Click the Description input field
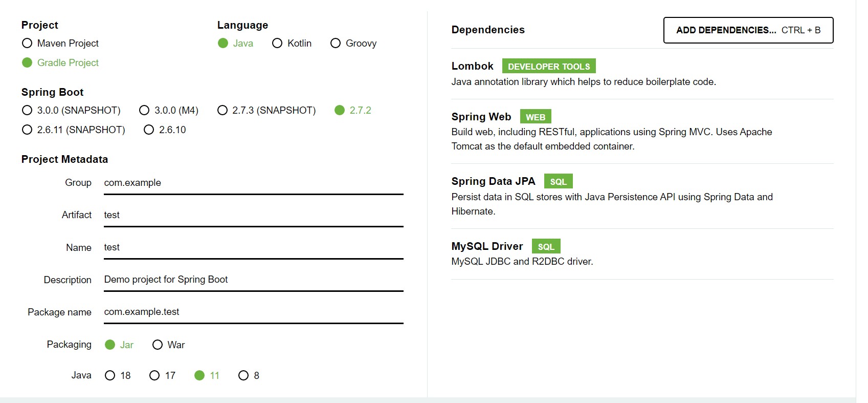This screenshot has height=403, width=868. pos(253,280)
